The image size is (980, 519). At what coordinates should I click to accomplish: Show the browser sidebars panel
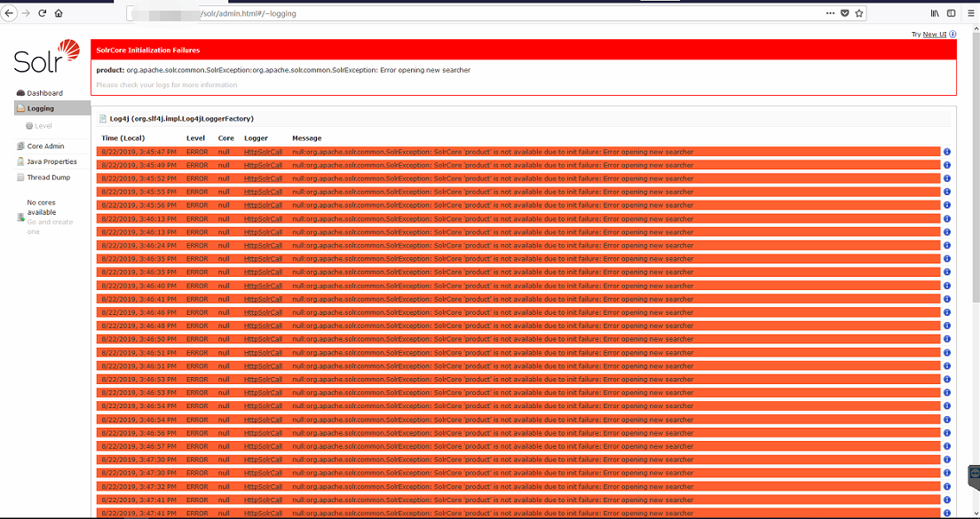pyautogui.click(x=951, y=13)
